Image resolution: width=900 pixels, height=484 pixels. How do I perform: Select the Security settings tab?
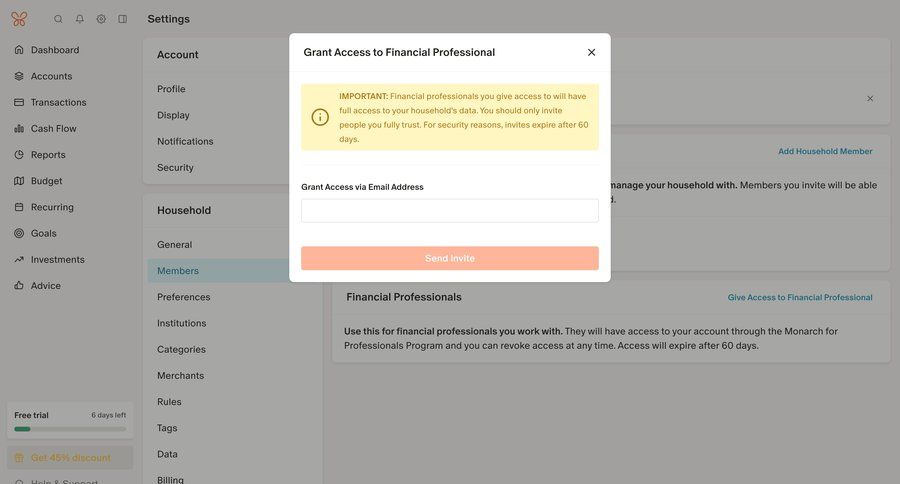pyautogui.click(x=175, y=168)
